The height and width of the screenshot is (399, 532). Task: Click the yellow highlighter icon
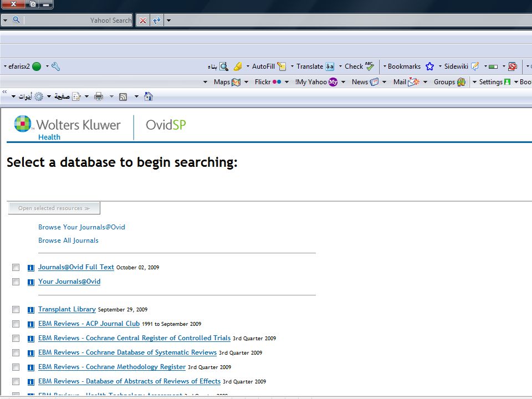(238, 66)
